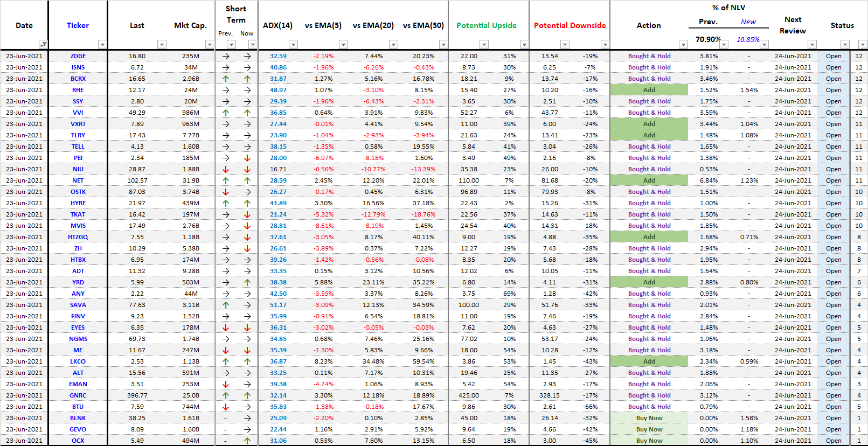This screenshot has width=868, height=446.
Task: Select the green Add cell in LKCO row
Action: 649,361
